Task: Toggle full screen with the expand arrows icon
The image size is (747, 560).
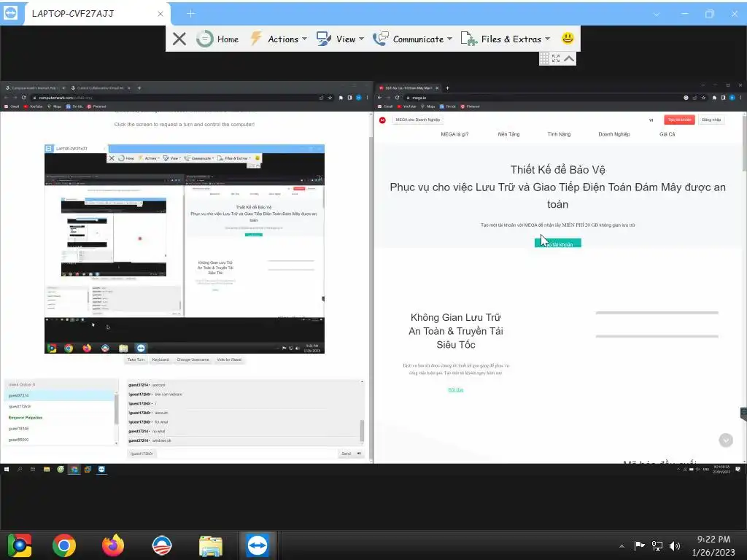Action: point(555,58)
